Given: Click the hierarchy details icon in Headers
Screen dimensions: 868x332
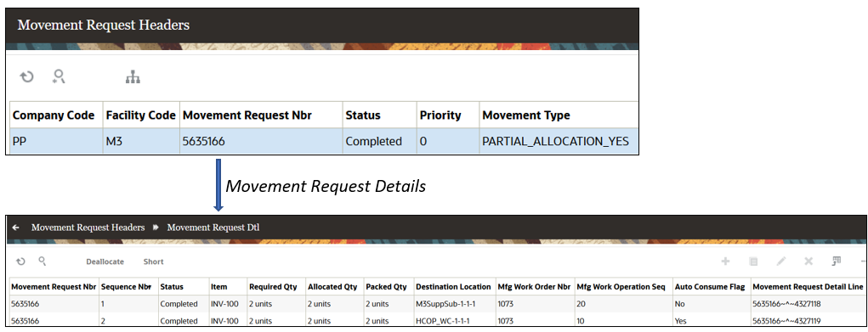Looking at the screenshot, I should coord(133,78).
